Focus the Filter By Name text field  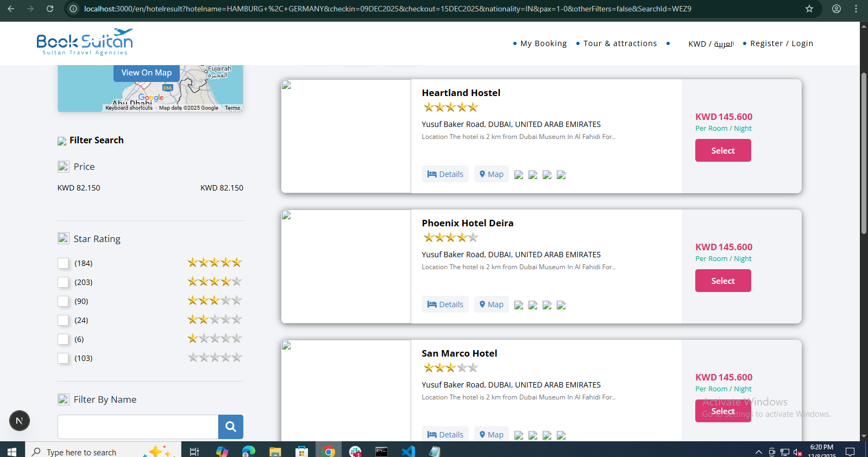pyautogui.click(x=138, y=427)
